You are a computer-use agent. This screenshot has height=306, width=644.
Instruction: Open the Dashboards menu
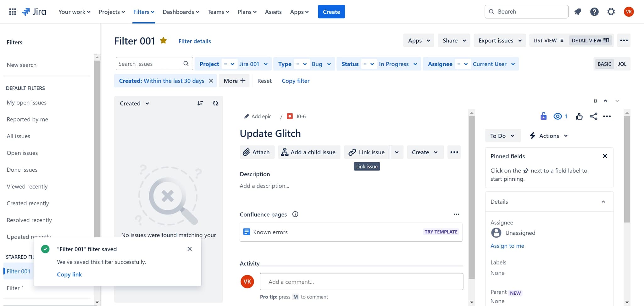point(181,12)
